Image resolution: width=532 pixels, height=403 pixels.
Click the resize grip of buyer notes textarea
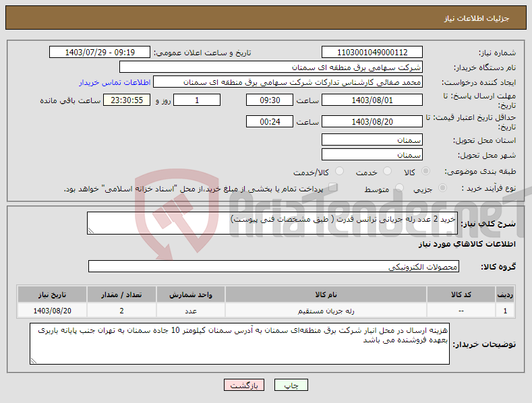pyautogui.click(x=33, y=361)
